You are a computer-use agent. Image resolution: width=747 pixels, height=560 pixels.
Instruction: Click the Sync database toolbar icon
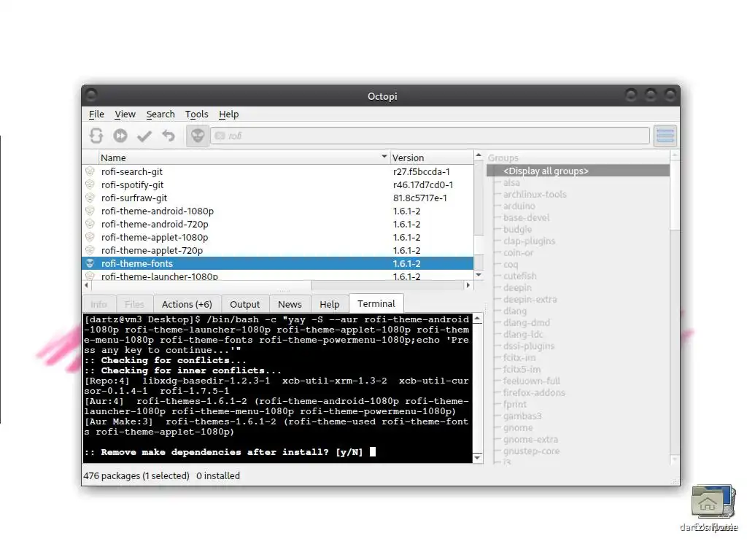[96, 136]
